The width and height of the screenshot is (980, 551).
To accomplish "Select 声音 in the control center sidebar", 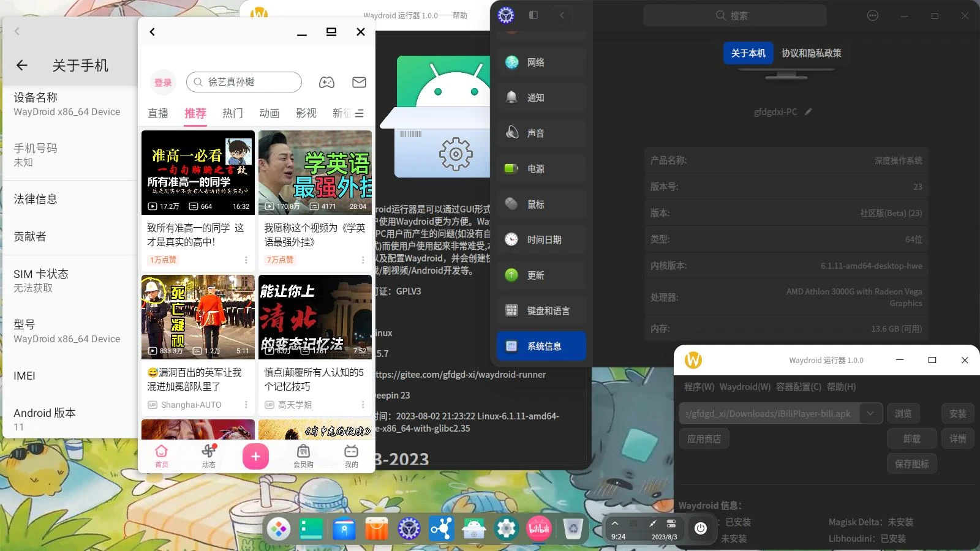I will 541,133.
